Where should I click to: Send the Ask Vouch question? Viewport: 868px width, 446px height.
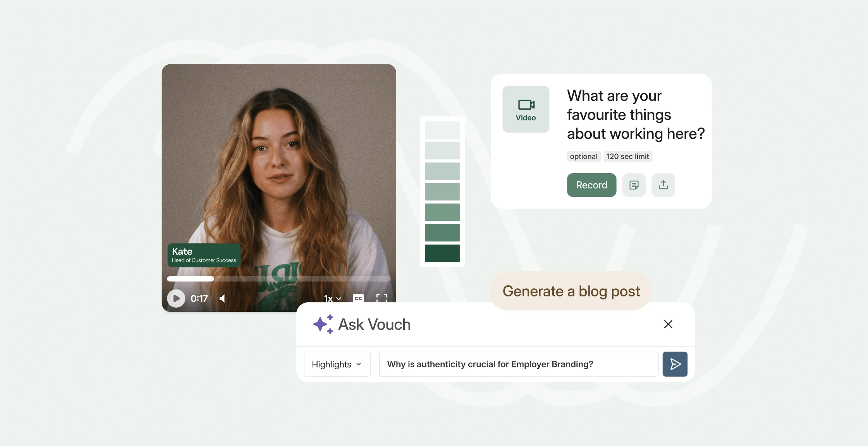pyautogui.click(x=675, y=364)
